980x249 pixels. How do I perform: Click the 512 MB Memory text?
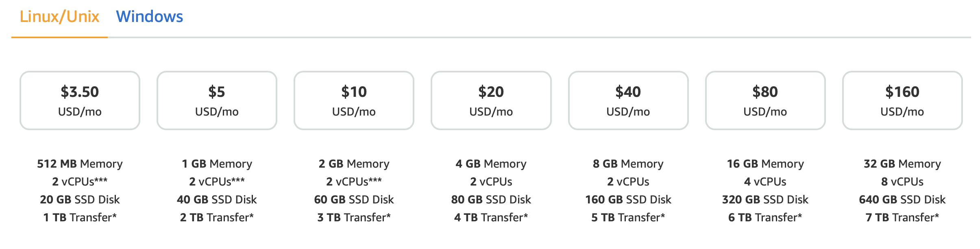[80, 164]
